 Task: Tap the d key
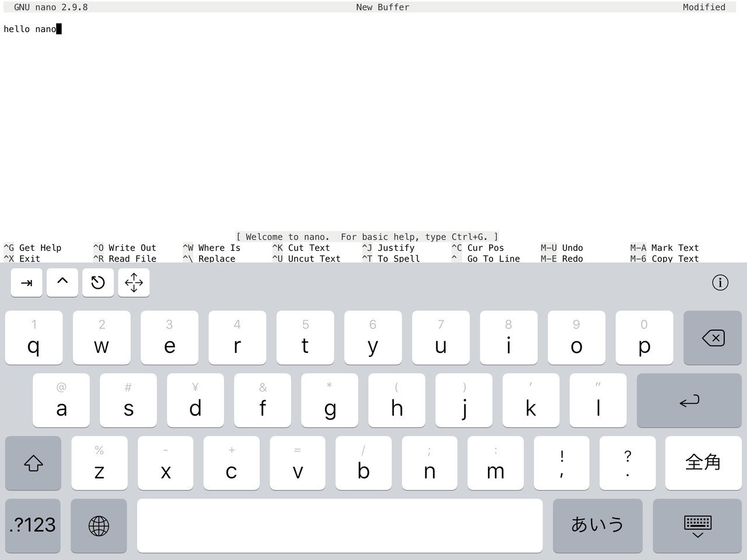196,401
